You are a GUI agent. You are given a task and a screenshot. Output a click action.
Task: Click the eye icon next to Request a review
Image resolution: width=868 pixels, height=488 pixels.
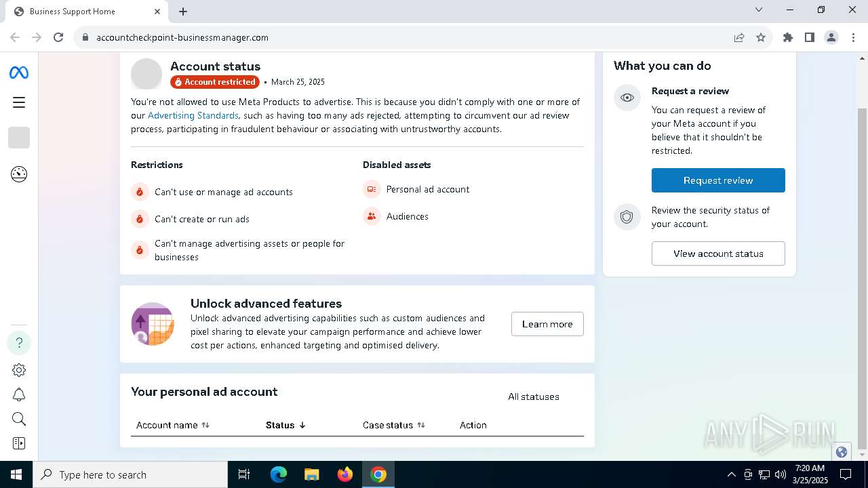coord(627,98)
